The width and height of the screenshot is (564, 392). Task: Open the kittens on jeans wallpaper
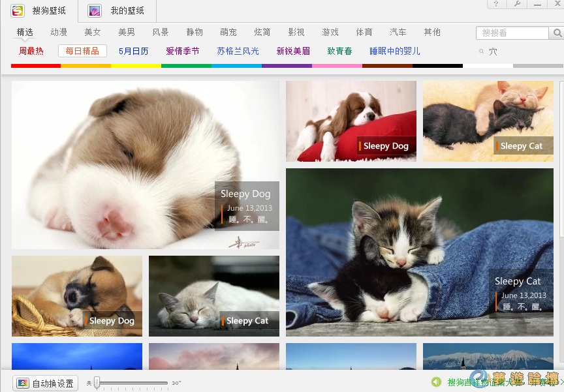point(419,252)
